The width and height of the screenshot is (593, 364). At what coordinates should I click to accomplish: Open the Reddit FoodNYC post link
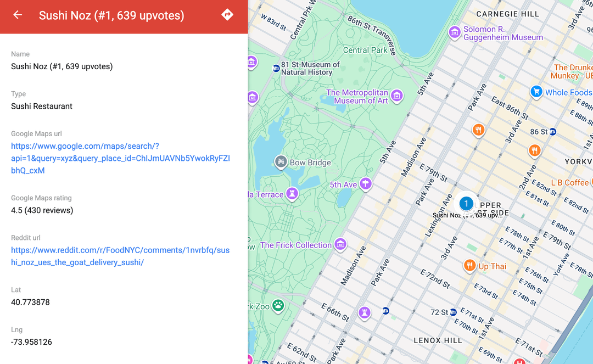click(x=120, y=256)
